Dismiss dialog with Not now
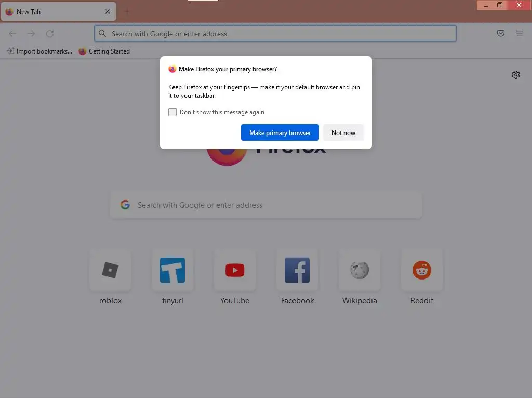This screenshot has width=532, height=399. (x=343, y=132)
